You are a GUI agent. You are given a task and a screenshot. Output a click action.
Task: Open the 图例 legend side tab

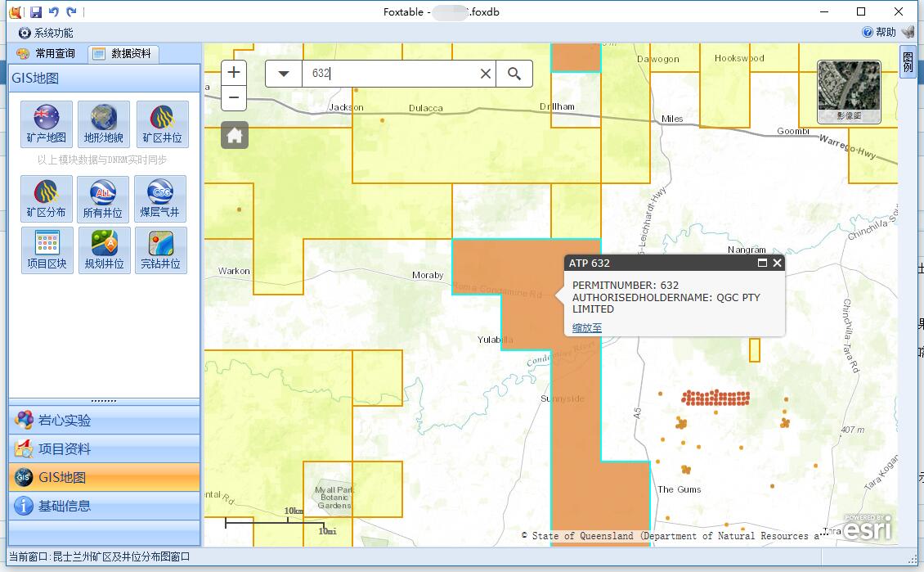[908, 61]
